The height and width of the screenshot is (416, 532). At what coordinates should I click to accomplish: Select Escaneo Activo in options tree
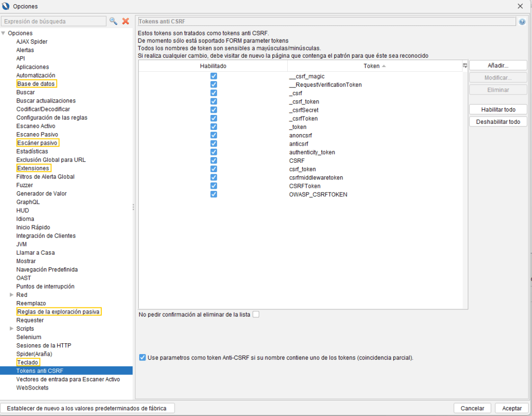pyautogui.click(x=35, y=126)
